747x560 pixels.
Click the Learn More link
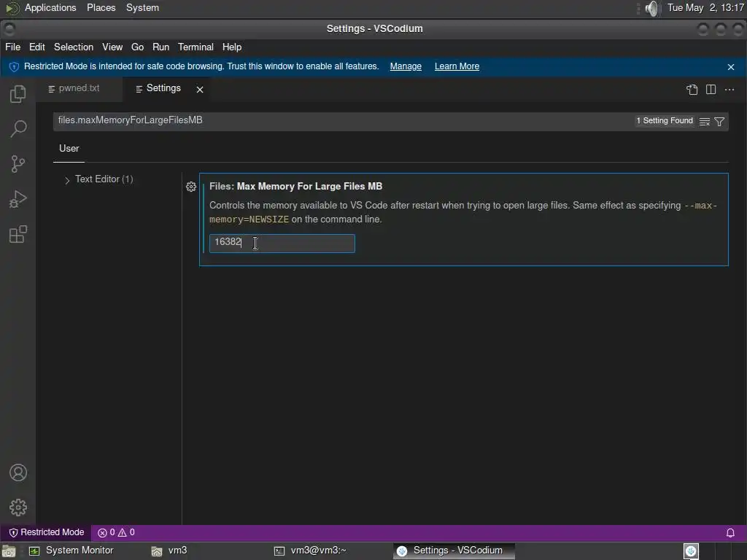[x=457, y=66]
